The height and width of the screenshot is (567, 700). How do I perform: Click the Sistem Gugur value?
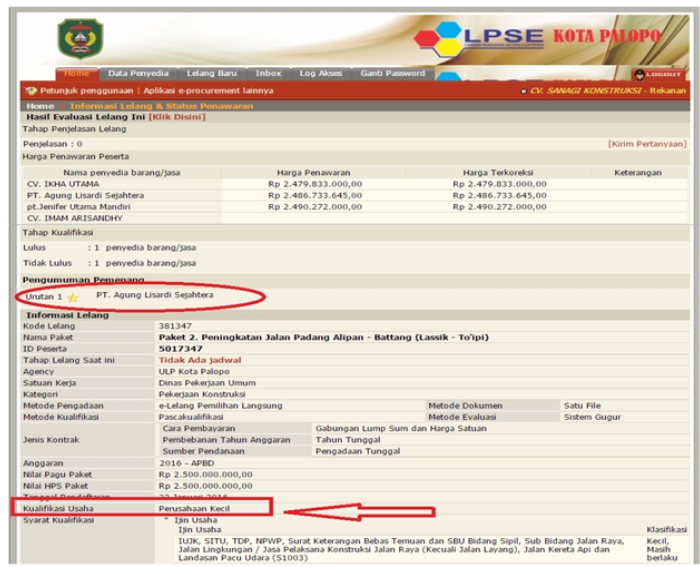pyautogui.click(x=592, y=417)
